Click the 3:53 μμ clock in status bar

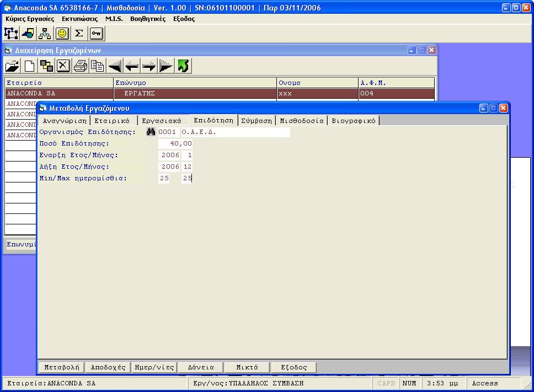443,384
